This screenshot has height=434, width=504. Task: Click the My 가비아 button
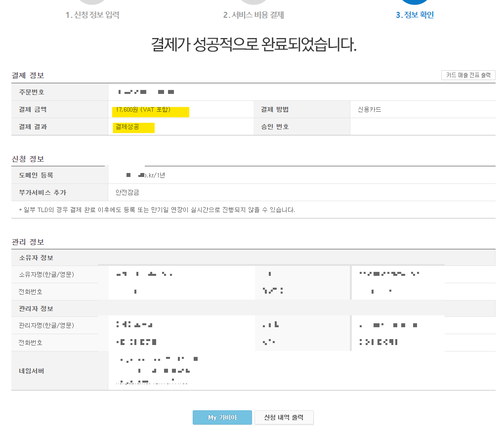point(222,417)
